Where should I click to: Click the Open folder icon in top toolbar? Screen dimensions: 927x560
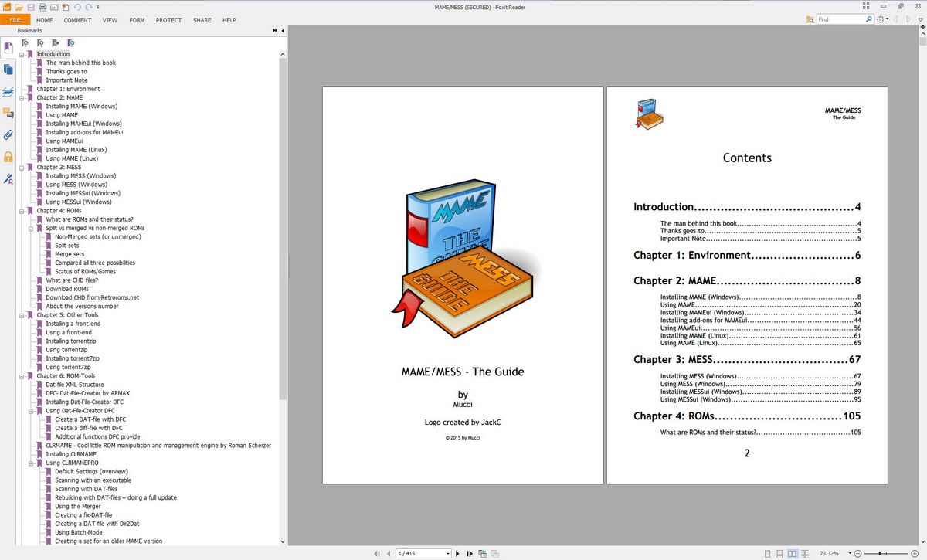pyautogui.click(x=19, y=7)
